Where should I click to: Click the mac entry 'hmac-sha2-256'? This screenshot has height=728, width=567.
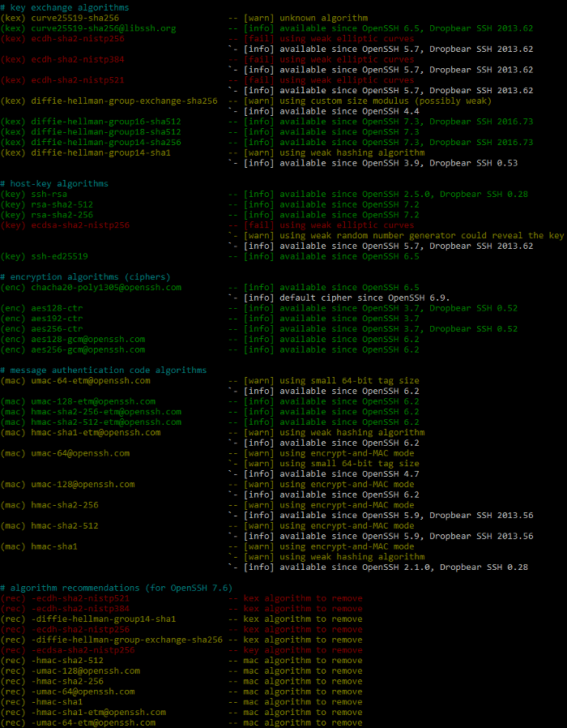pyautogui.click(x=65, y=505)
